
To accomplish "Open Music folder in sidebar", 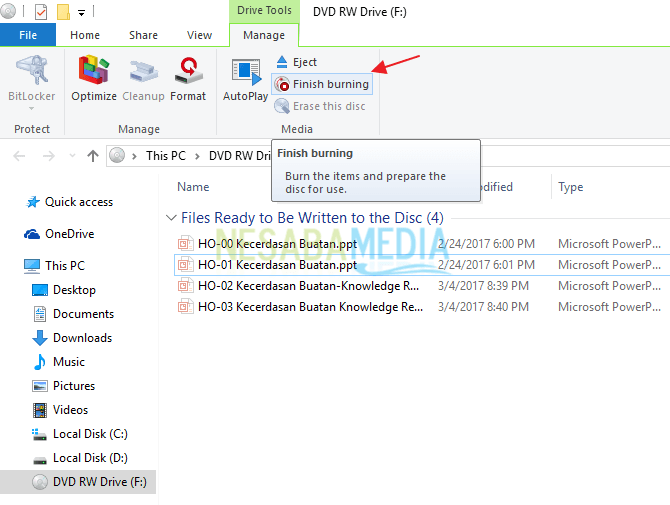I will click(x=69, y=361).
